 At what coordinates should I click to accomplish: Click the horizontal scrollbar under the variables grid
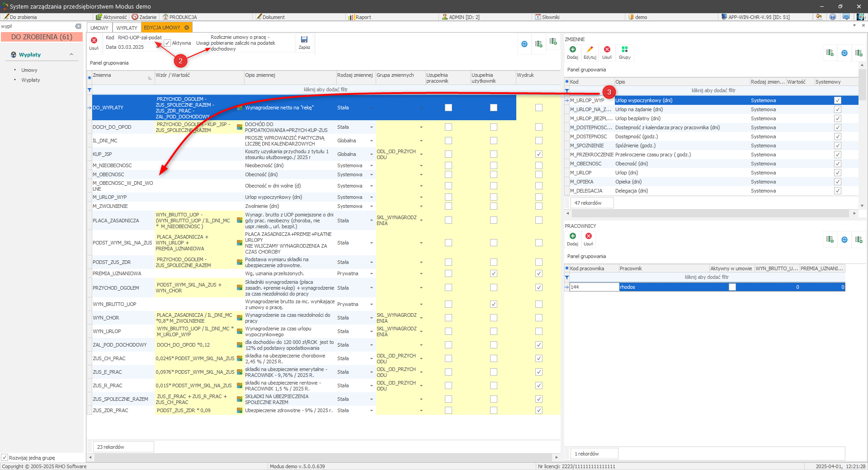323,457
